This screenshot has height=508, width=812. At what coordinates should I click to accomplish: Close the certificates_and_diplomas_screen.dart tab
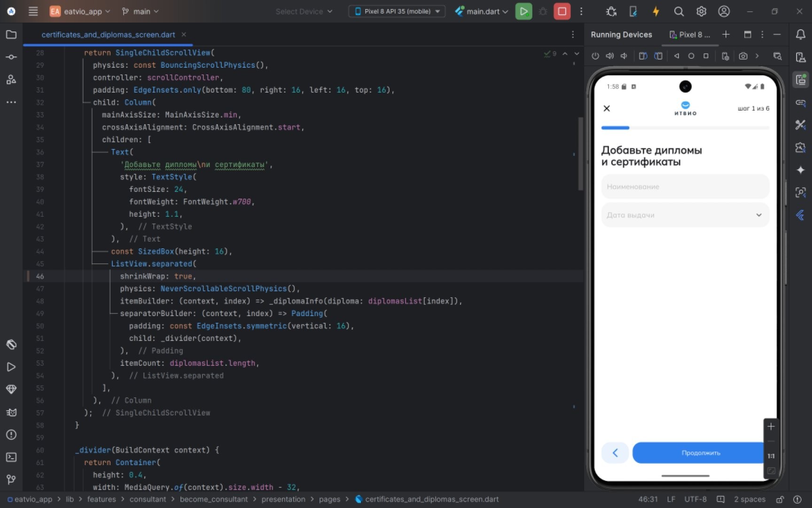184,34
